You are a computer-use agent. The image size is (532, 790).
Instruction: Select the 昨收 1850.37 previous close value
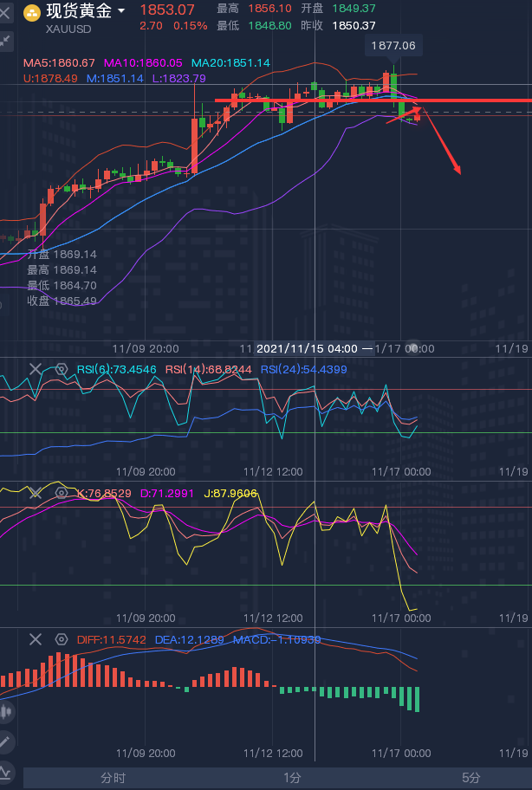pos(339,26)
